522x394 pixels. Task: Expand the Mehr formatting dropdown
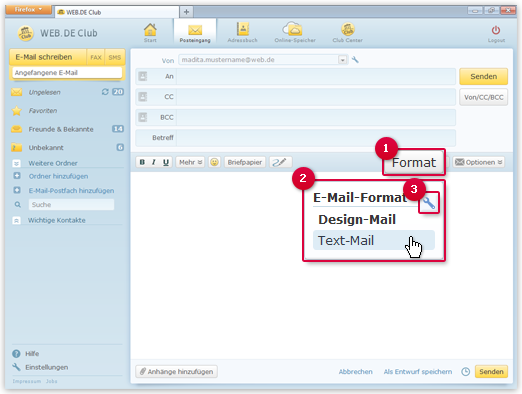click(x=190, y=162)
